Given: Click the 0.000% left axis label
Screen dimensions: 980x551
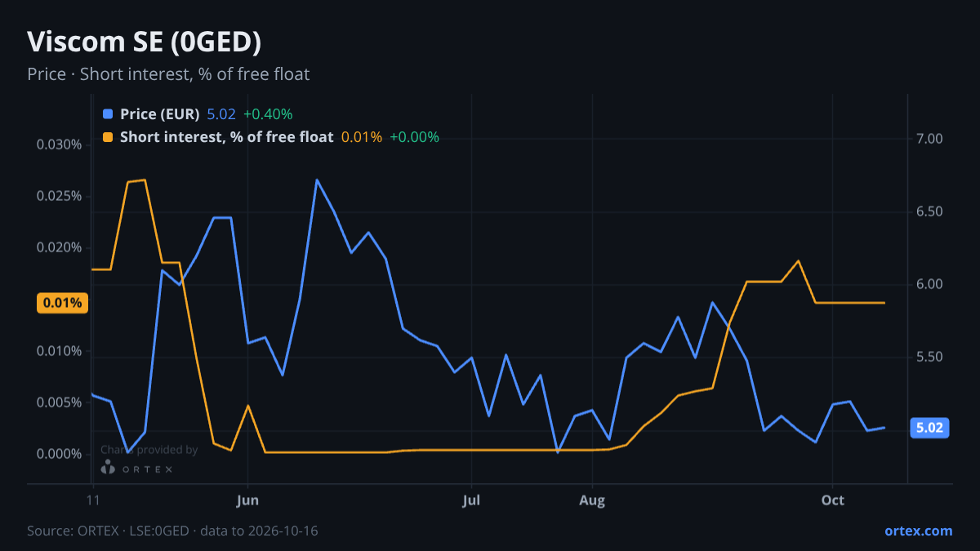Looking at the screenshot, I should tap(60, 454).
